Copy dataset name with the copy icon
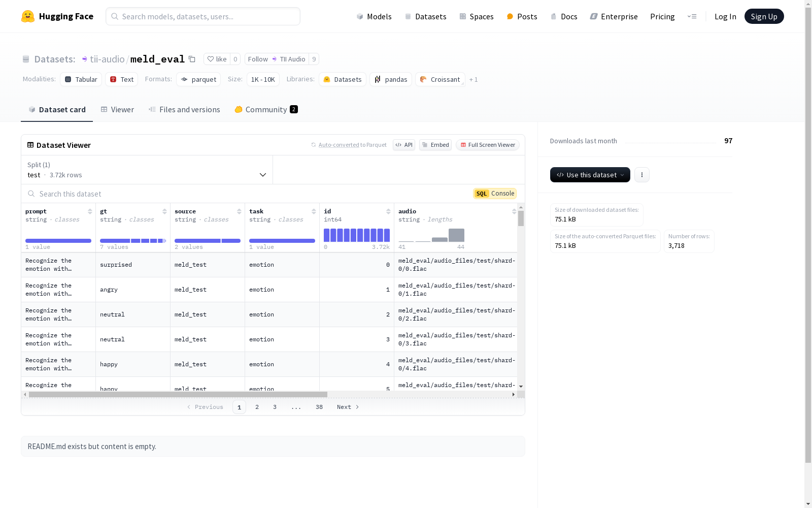 192,59
